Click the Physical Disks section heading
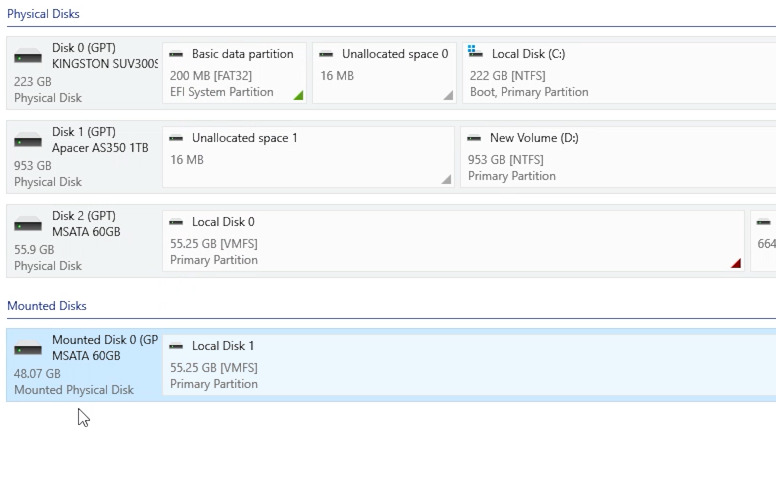 (x=43, y=14)
